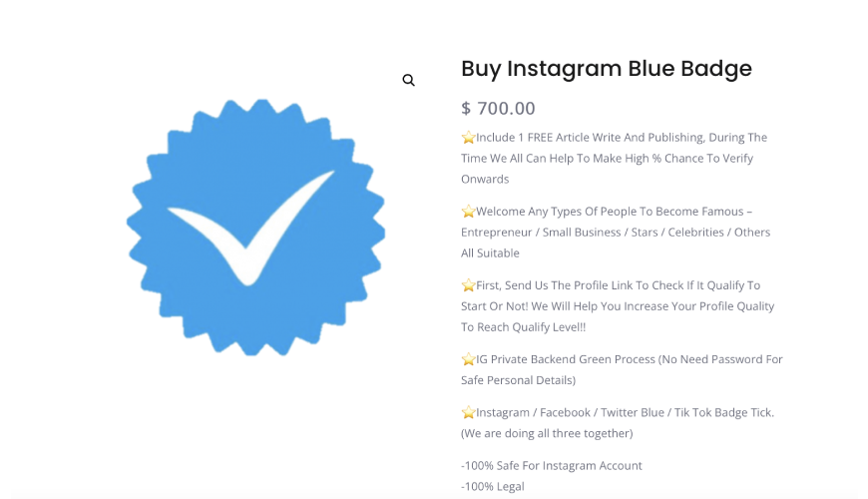Image resolution: width=868 pixels, height=499 pixels.
Task: Click the star emoji before 'Instagram / Facebook'
Action: 468,412
